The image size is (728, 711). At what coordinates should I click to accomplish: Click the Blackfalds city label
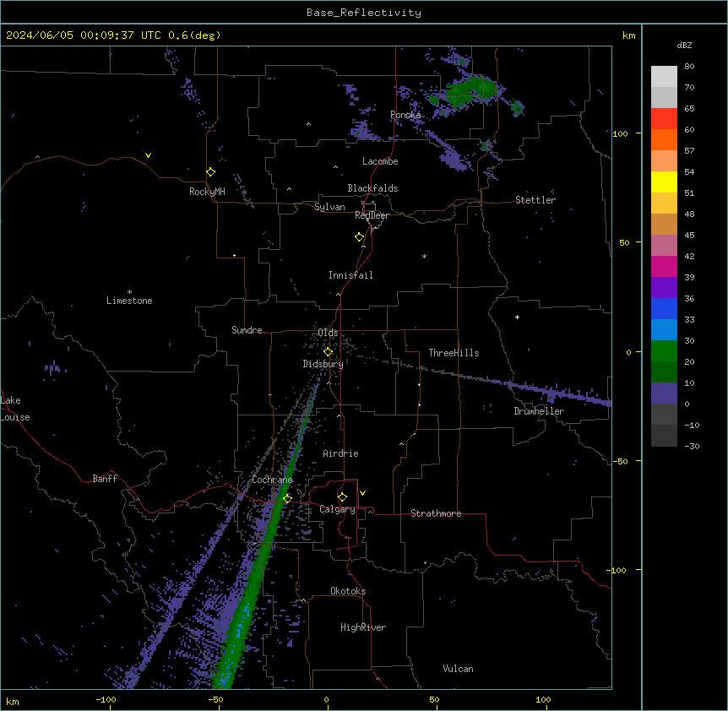[x=372, y=188]
